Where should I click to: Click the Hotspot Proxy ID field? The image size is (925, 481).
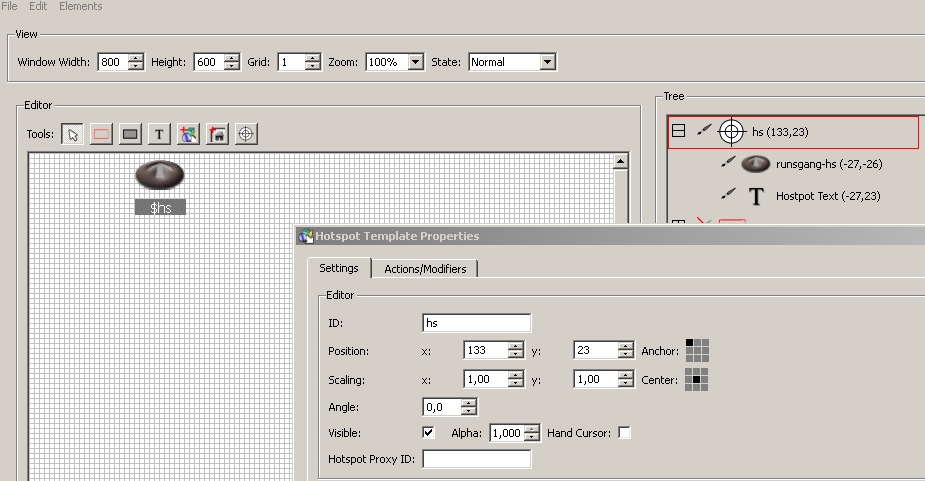[x=477, y=459]
